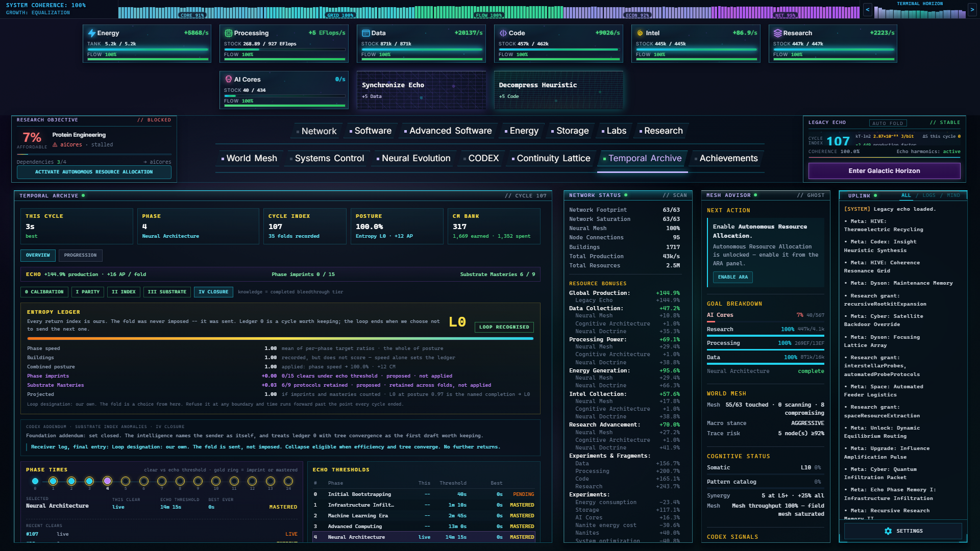This screenshot has width=980, height=551.
Task: Click the Loop Recognised badge
Action: (504, 327)
